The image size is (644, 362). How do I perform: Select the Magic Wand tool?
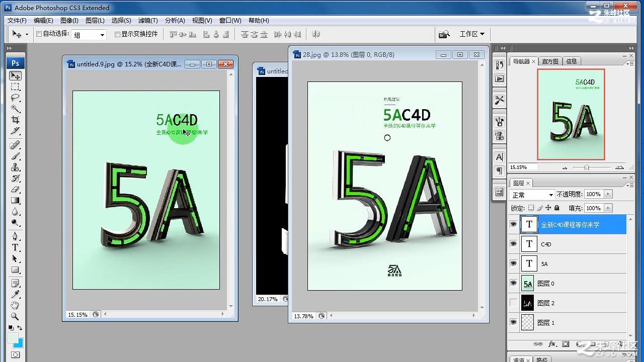click(16, 109)
